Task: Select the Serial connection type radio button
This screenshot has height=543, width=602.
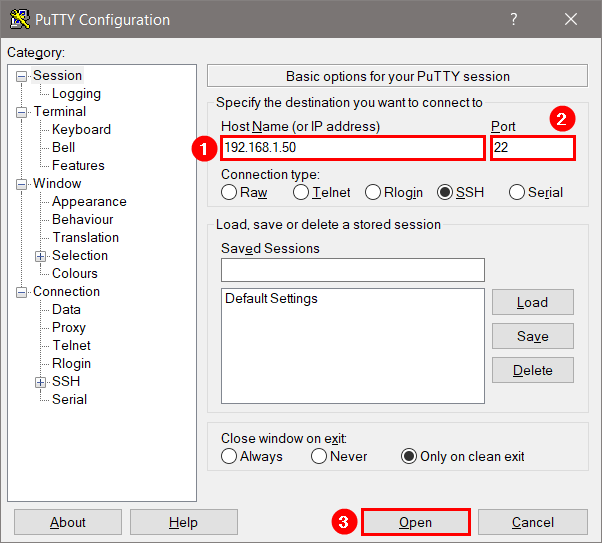Action: tap(517, 192)
